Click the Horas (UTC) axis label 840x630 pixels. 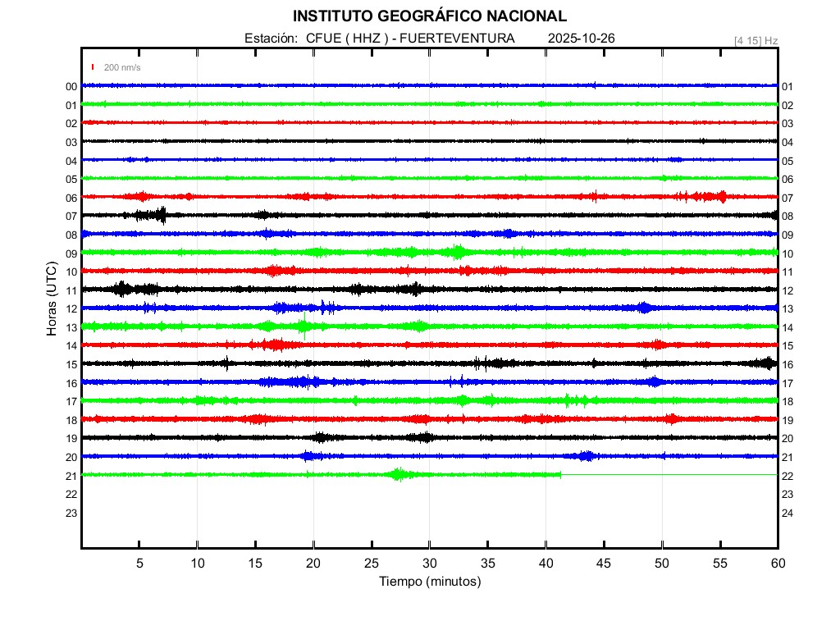click(x=51, y=299)
